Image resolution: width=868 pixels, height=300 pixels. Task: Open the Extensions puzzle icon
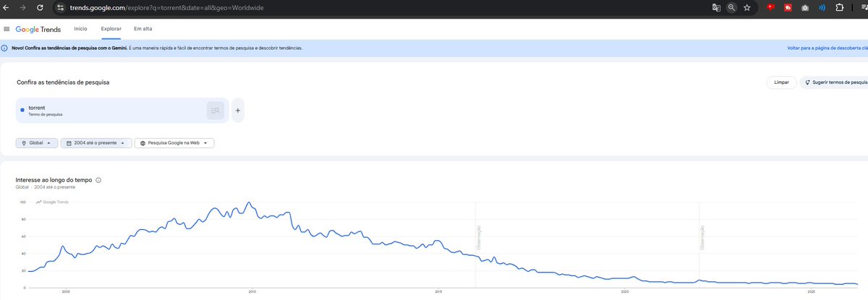(839, 7)
